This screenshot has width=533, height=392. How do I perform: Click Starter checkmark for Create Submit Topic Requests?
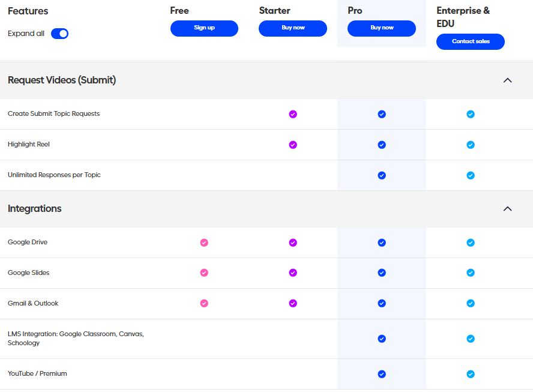click(293, 114)
